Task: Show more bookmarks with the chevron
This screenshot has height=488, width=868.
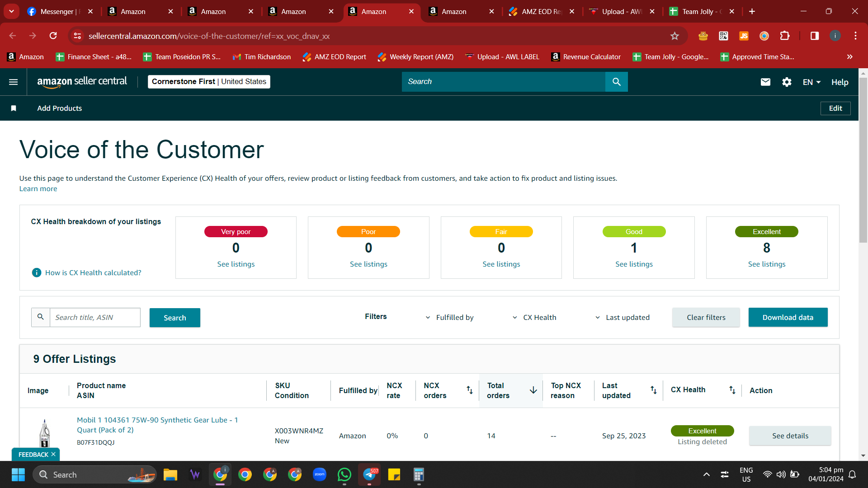Action: pyautogui.click(x=849, y=56)
